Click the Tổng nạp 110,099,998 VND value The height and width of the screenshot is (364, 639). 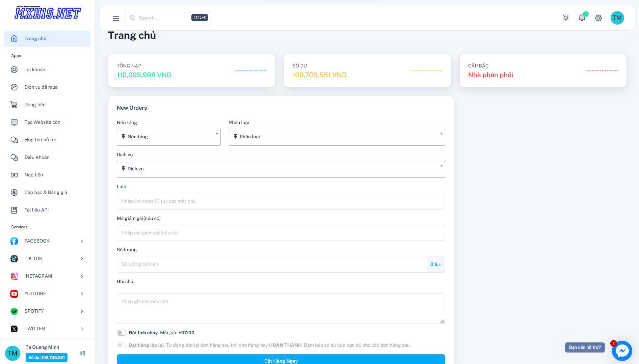point(144,75)
